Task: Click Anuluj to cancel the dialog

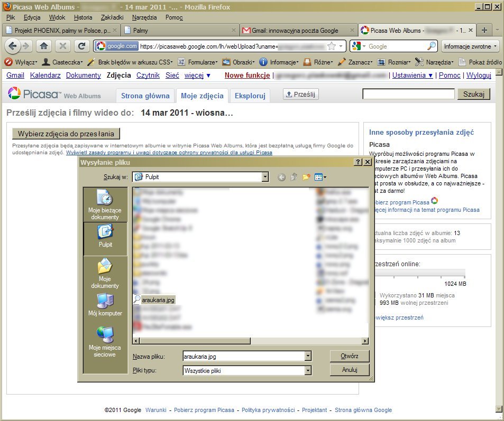Action: click(350, 370)
